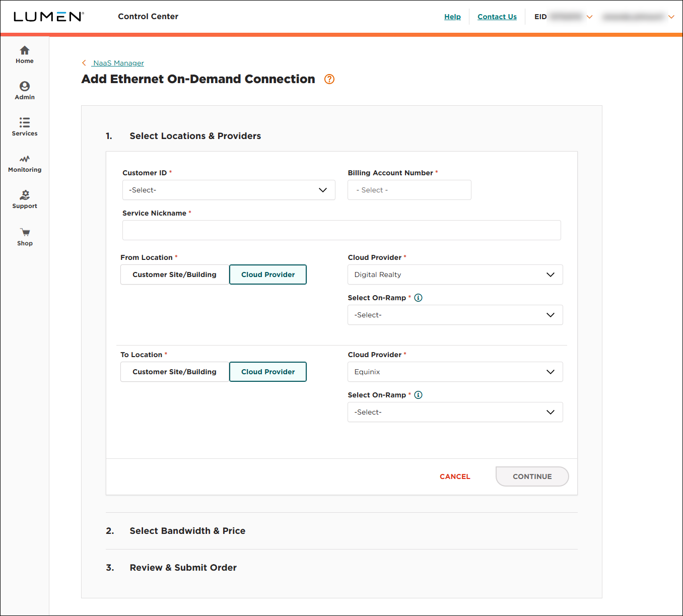Select Cloud Provider for To Location
This screenshot has height=616, width=683.
268,372
